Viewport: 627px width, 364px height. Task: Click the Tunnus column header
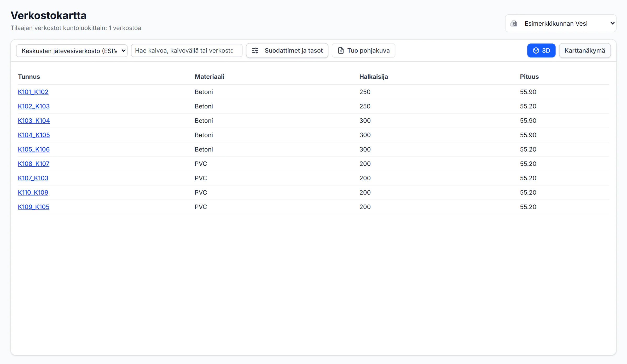pyautogui.click(x=29, y=77)
